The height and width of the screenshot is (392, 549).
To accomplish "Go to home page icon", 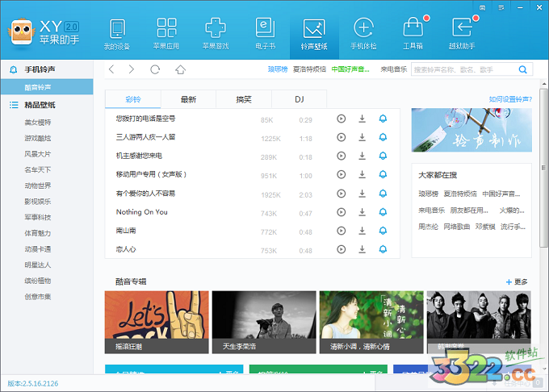I will 180,69.
